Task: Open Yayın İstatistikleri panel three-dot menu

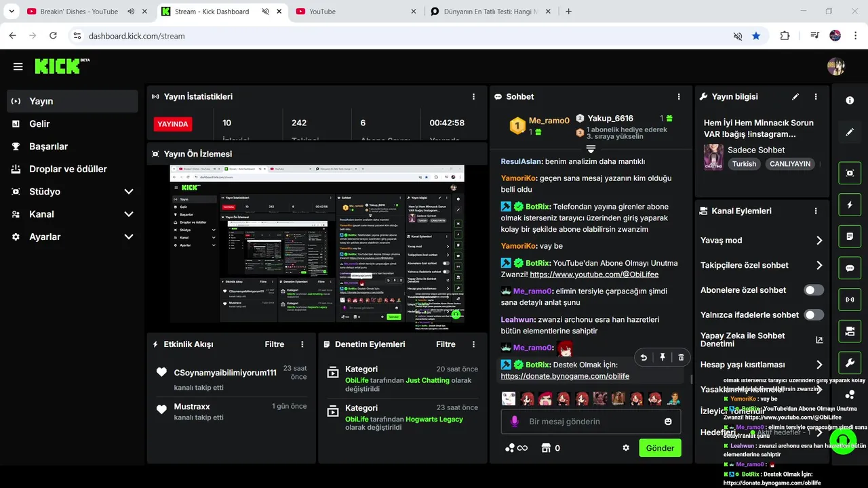Action: click(x=473, y=97)
